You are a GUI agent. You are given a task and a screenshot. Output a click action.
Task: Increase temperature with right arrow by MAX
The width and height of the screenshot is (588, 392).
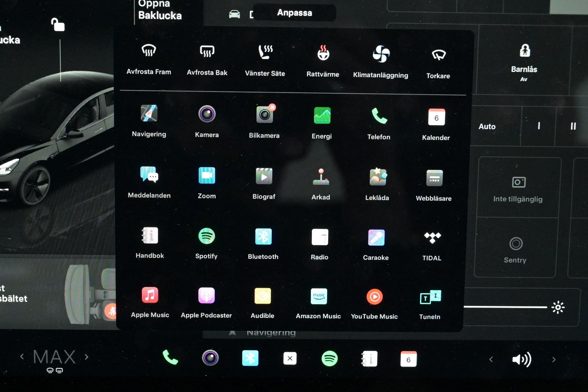click(x=87, y=357)
